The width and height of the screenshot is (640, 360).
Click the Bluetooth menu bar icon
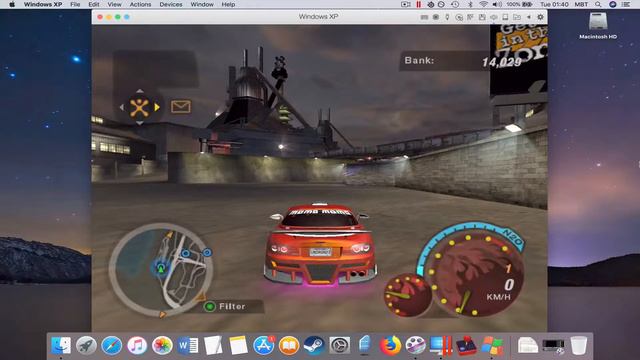[x=470, y=4]
